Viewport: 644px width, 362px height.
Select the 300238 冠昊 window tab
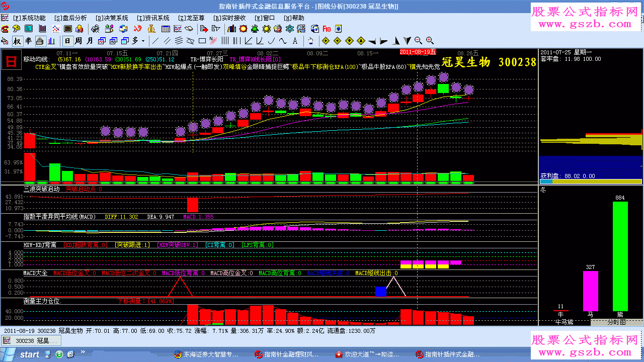click(x=31, y=340)
